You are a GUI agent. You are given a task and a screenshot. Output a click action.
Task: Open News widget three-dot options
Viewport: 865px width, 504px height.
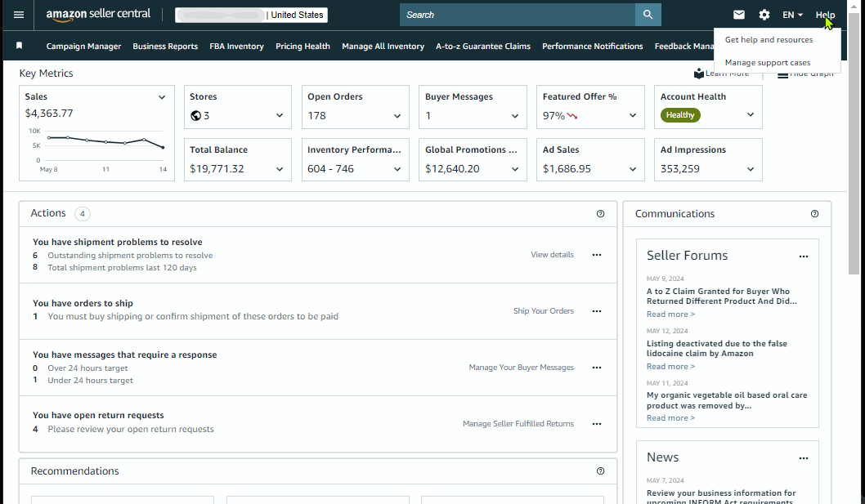803,458
